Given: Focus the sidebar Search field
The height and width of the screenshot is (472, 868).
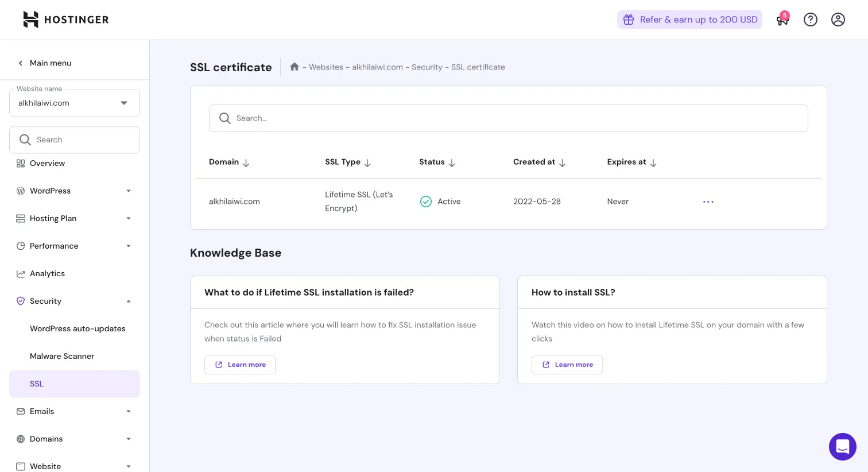Looking at the screenshot, I should pyautogui.click(x=75, y=140).
